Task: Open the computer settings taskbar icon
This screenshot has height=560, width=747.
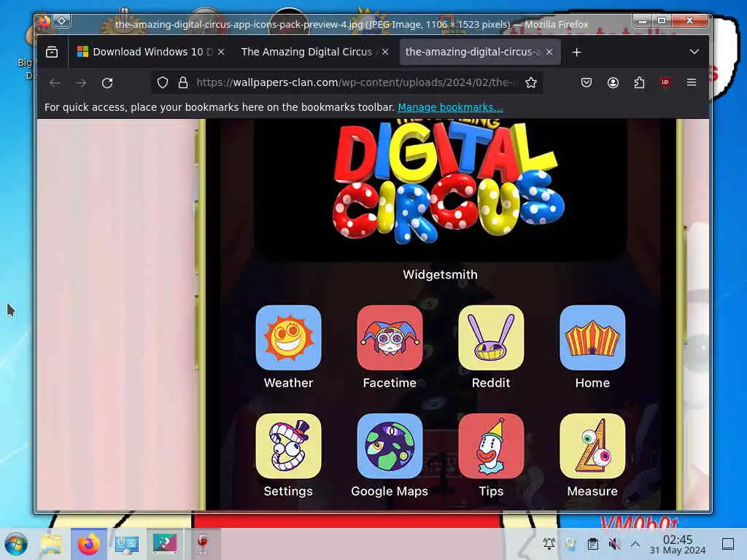Action: [x=126, y=544]
